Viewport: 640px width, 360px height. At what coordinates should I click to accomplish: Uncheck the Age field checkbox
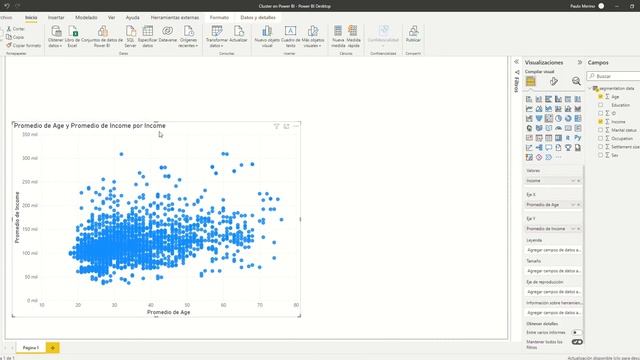click(600, 97)
